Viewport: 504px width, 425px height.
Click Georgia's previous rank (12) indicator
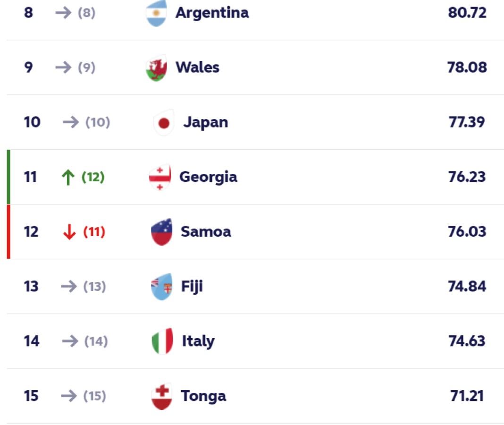(x=93, y=177)
